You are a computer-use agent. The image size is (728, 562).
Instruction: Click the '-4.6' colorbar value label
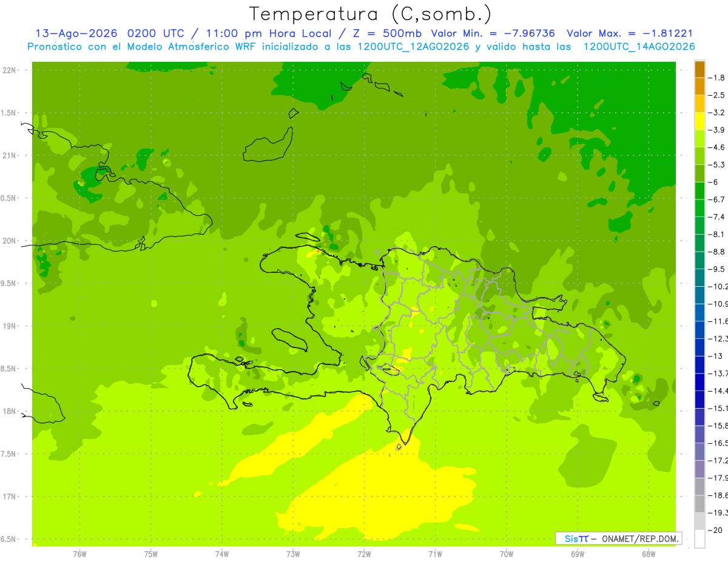[716, 147]
